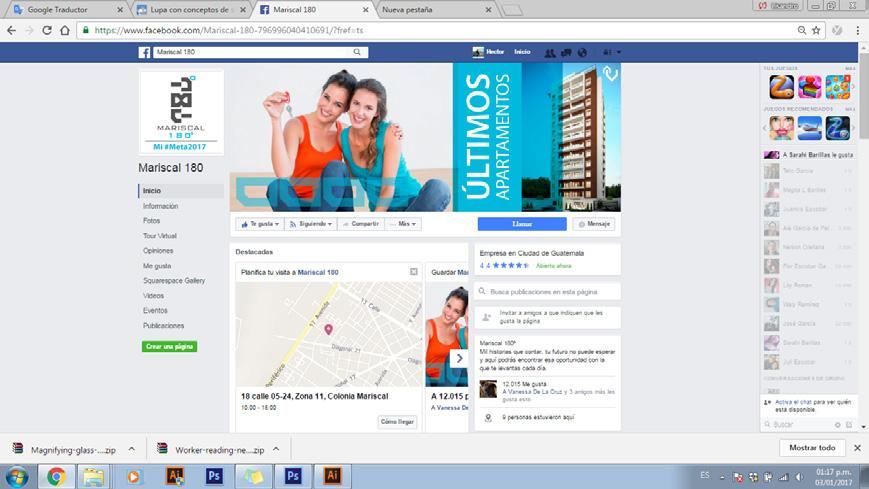
Task: Click network signal icon in system tray
Action: pyautogui.click(x=783, y=477)
